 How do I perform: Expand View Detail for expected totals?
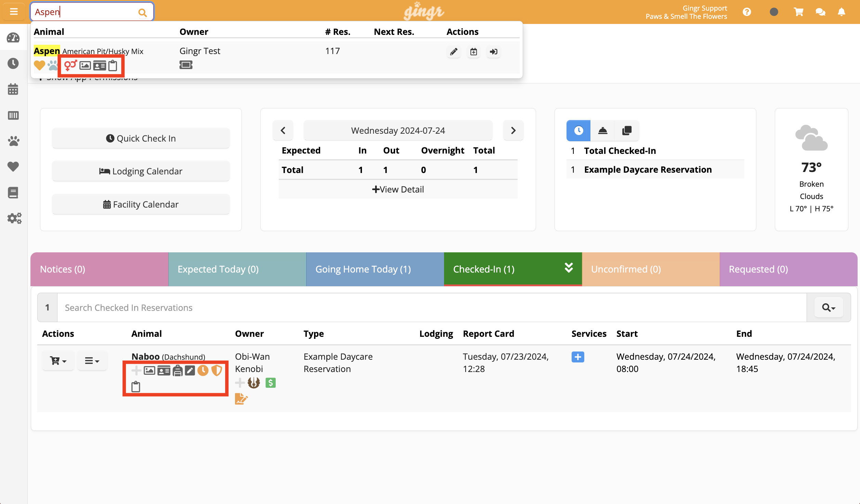point(398,189)
